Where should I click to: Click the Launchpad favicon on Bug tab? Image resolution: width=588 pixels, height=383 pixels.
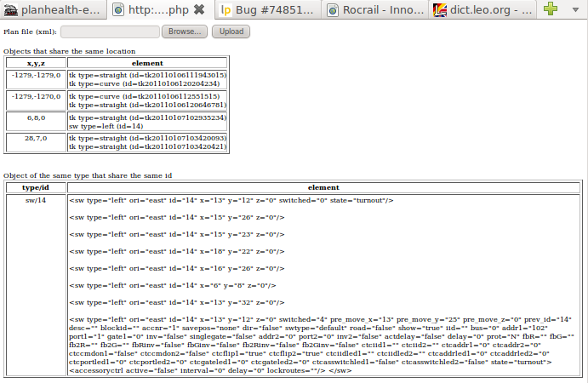(226, 10)
